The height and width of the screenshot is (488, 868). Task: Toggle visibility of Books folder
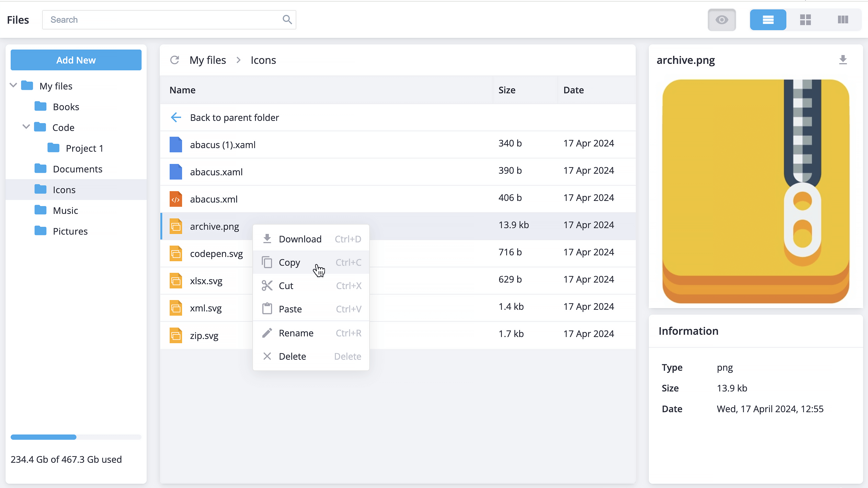26,107
